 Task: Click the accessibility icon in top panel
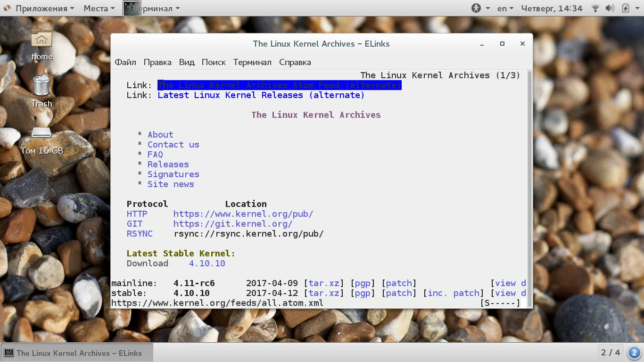(x=476, y=8)
